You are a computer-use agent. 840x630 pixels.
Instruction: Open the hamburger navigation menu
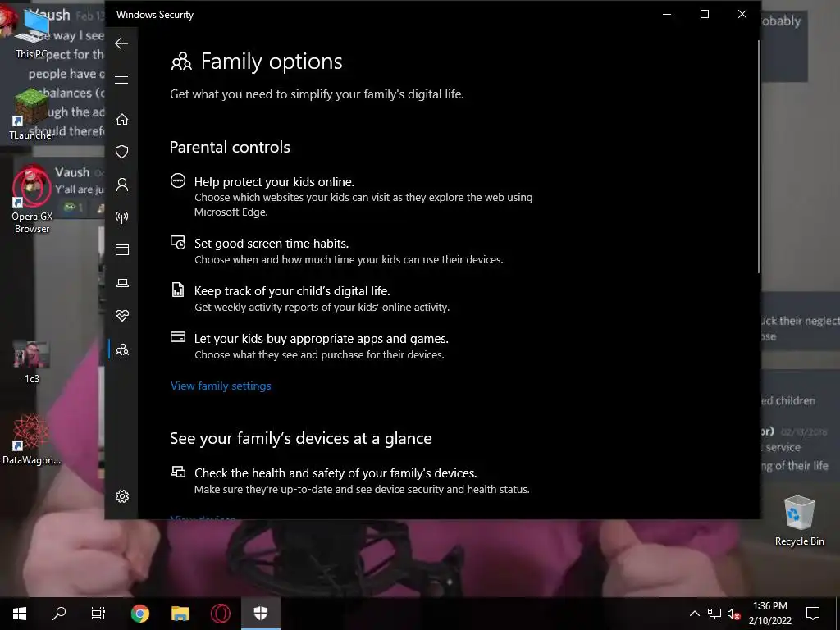pyautogui.click(x=121, y=80)
